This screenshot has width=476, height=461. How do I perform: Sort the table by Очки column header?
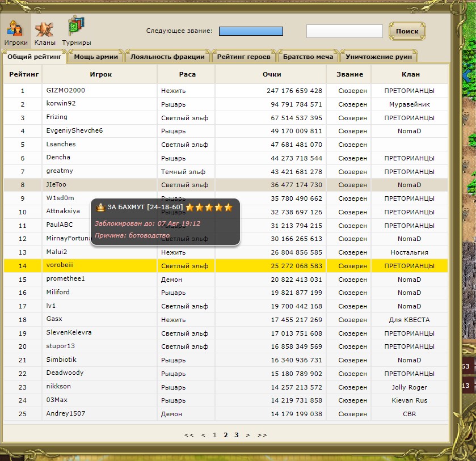271,74
